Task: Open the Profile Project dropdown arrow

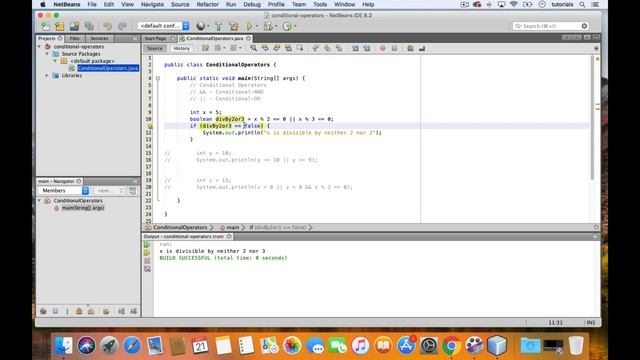Action: tap(295, 27)
